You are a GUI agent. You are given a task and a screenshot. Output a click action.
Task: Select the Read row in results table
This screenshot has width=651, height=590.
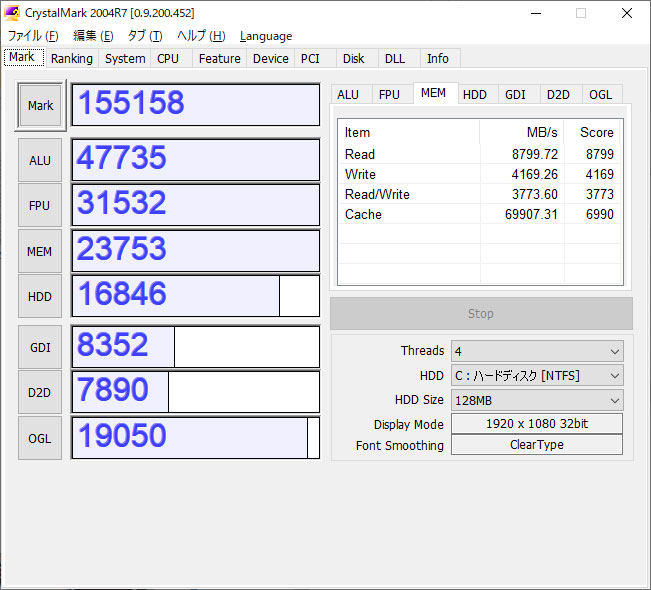480,154
